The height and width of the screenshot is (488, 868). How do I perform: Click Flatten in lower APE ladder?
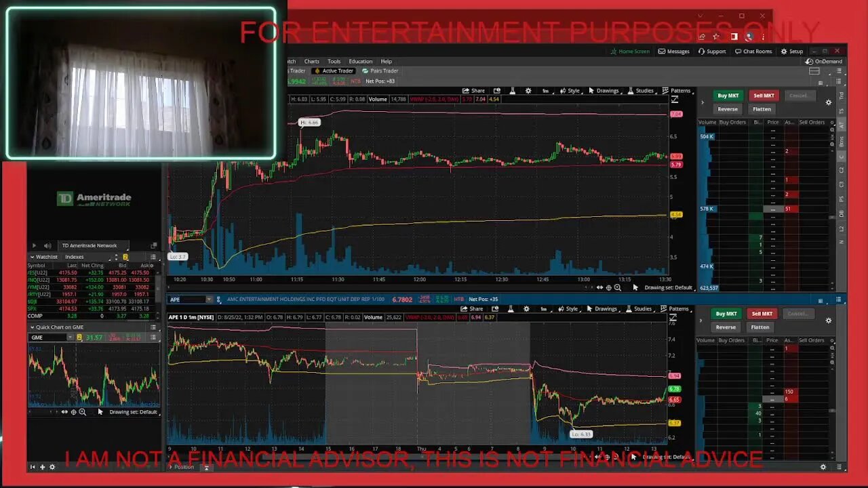(759, 327)
